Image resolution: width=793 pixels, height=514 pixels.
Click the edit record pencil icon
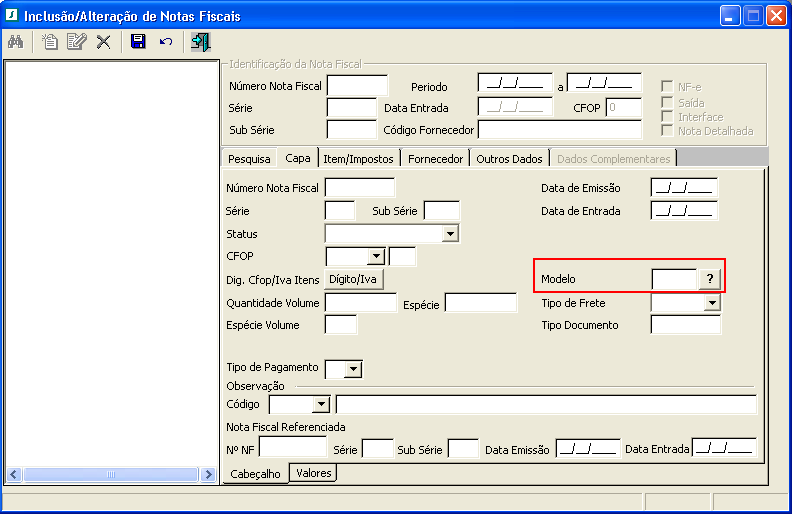76,42
